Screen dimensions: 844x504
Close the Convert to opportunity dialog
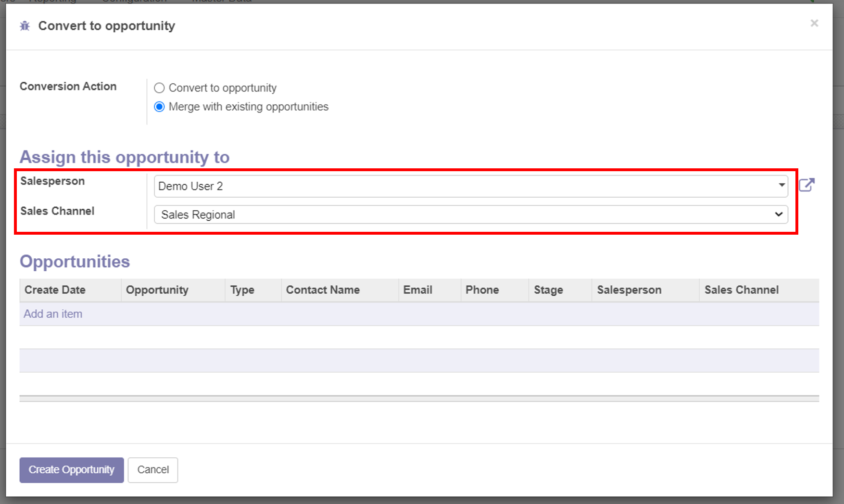coord(814,23)
